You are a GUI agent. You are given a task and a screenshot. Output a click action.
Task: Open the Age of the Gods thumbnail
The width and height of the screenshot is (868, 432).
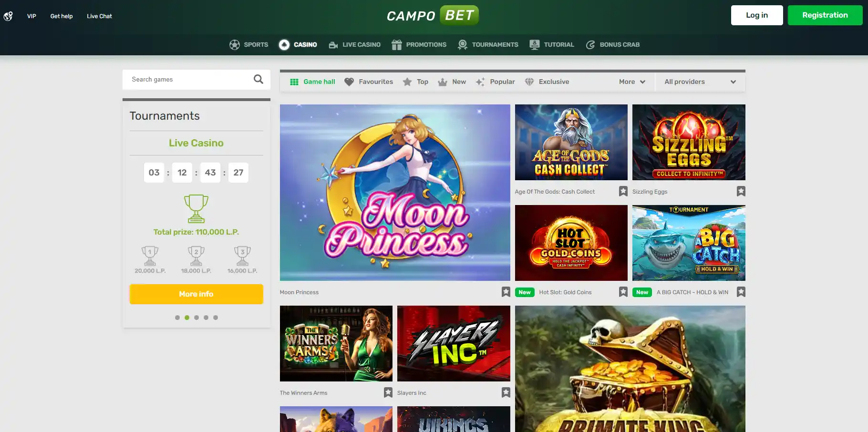[571, 142]
